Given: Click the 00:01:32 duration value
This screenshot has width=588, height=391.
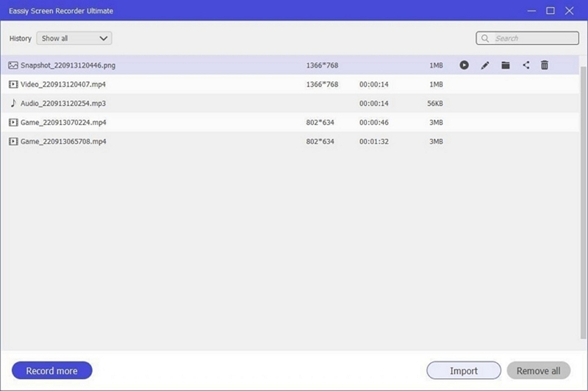Looking at the screenshot, I should 374,141.
